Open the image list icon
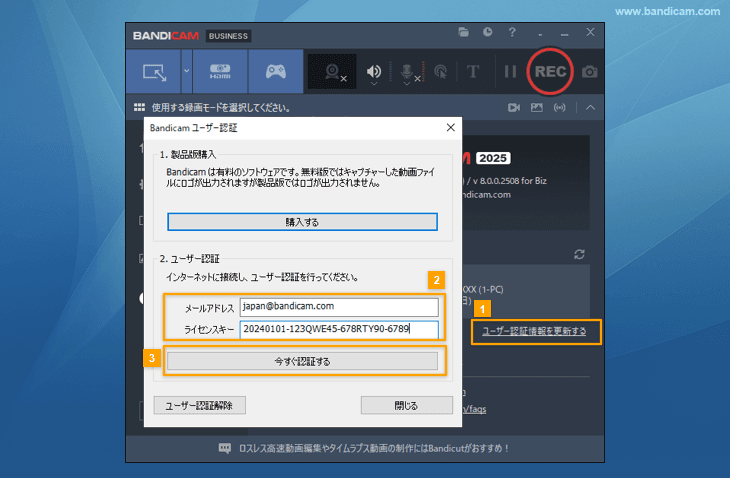The height and width of the screenshot is (478, 730). coord(537,108)
